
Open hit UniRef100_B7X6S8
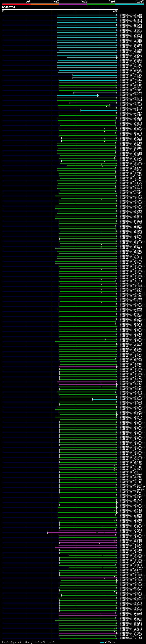coord(131,20)
